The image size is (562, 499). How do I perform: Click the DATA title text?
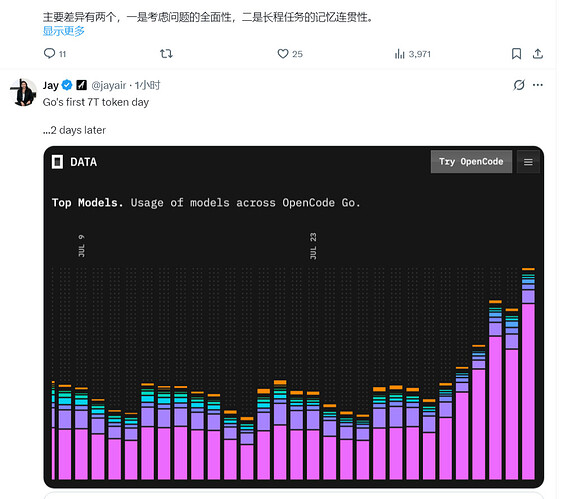pos(84,162)
